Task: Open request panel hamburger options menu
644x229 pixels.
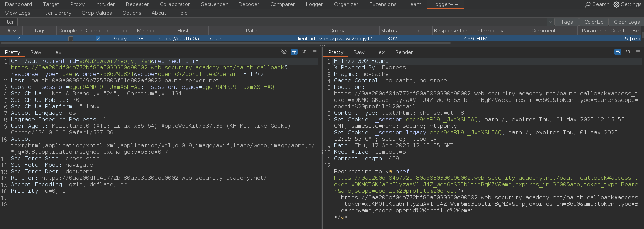Action: [x=315, y=52]
